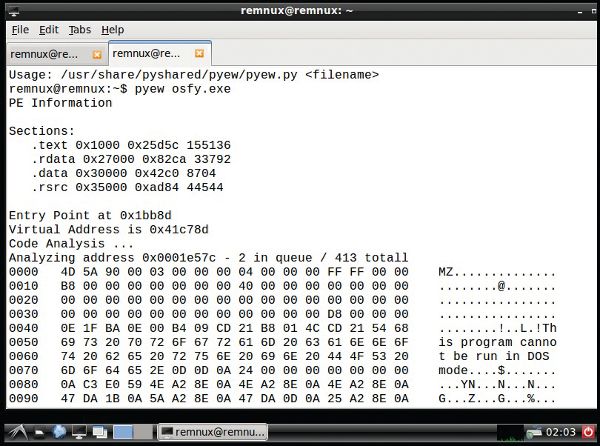Screen dimensions: 600x446
Task: Open the Tabs menu
Action: tap(80, 30)
